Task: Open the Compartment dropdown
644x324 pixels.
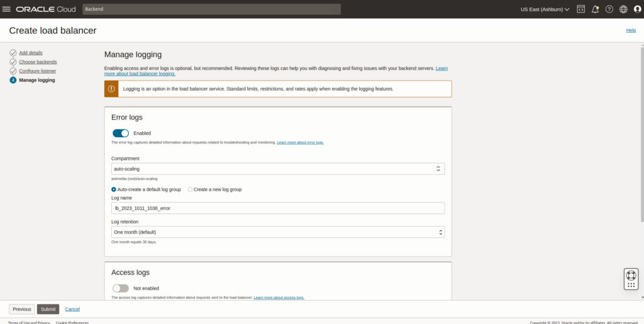Action: coord(278,169)
